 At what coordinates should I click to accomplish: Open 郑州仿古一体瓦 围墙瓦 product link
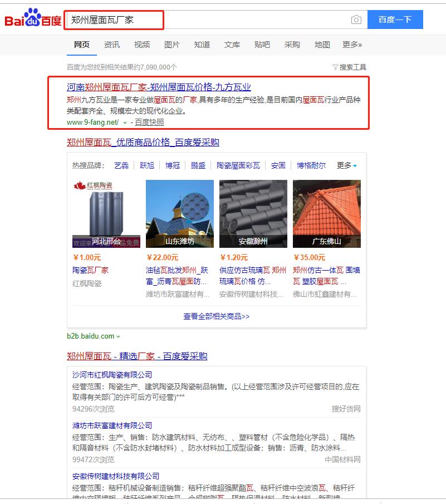click(326, 276)
